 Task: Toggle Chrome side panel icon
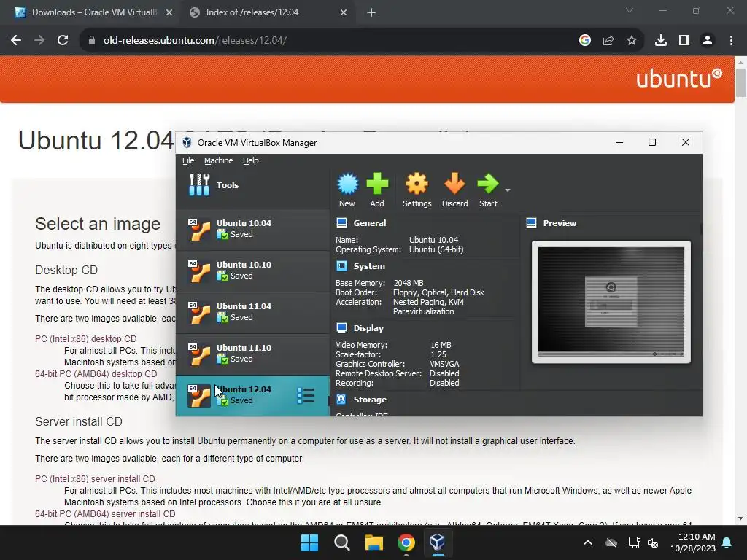[x=684, y=41]
